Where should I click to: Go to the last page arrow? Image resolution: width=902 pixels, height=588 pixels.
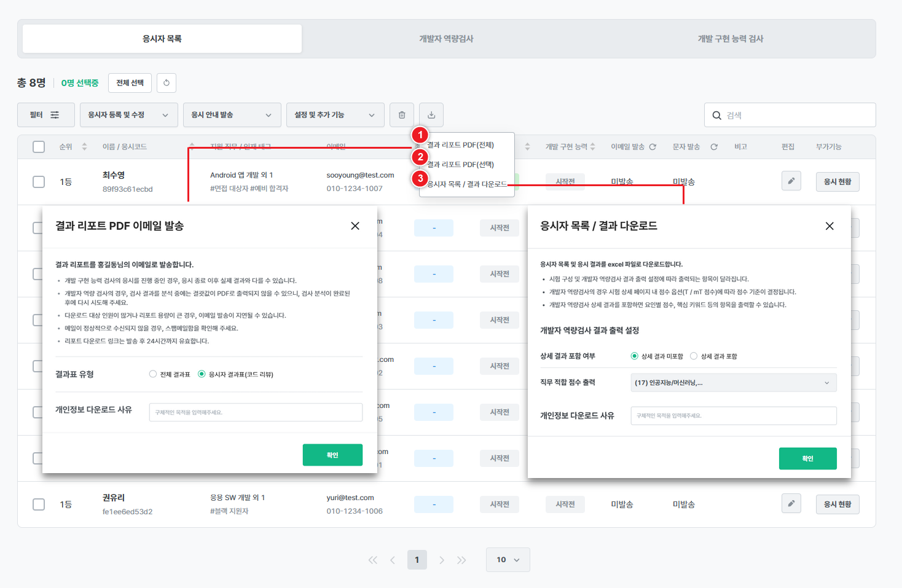coord(461,560)
